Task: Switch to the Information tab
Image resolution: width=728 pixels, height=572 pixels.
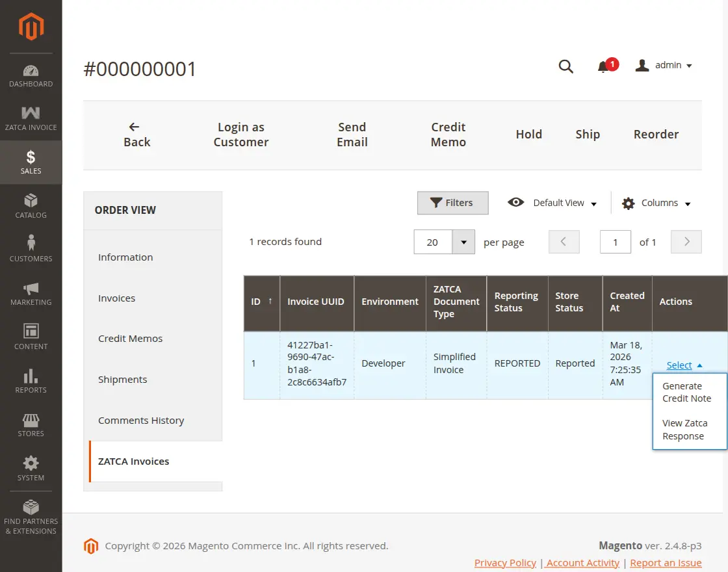Action: click(125, 257)
